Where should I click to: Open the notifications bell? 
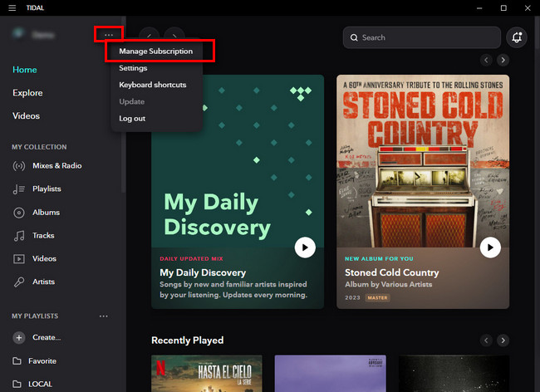click(517, 37)
